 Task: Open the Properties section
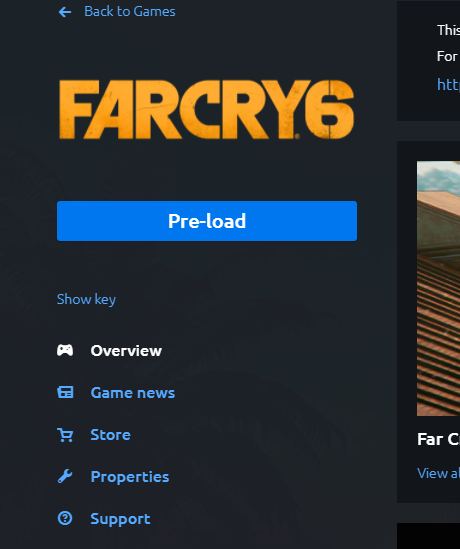(x=130, y=477)
